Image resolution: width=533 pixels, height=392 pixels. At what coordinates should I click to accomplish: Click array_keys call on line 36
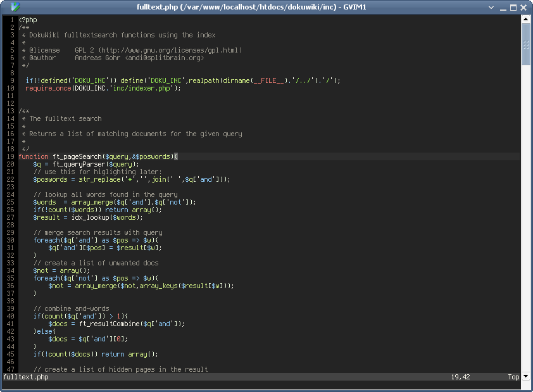[158, 286]
